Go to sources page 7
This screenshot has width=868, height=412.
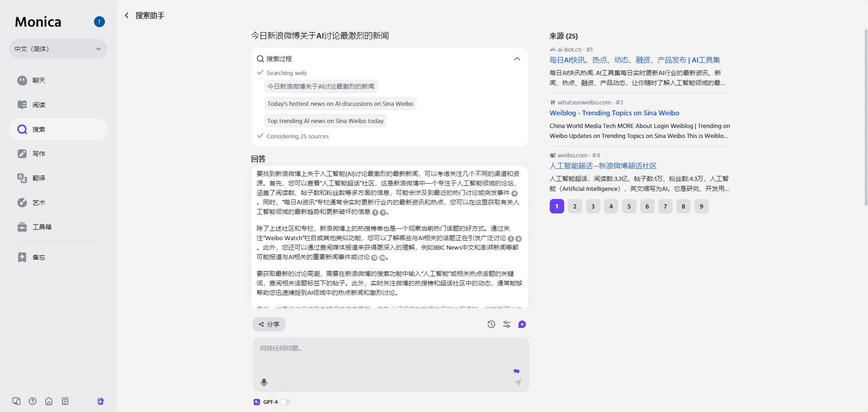pyautogui.click(x=665, y=206)
